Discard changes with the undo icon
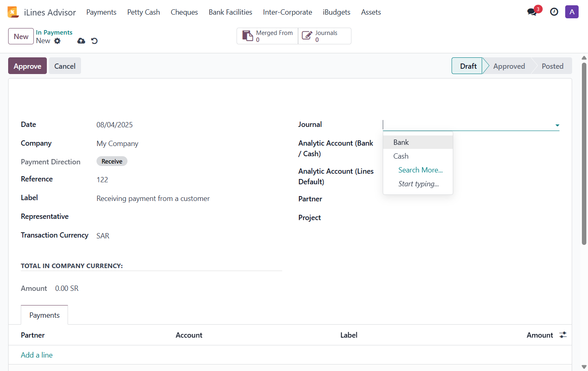588x371 pixels. [94, 41]
